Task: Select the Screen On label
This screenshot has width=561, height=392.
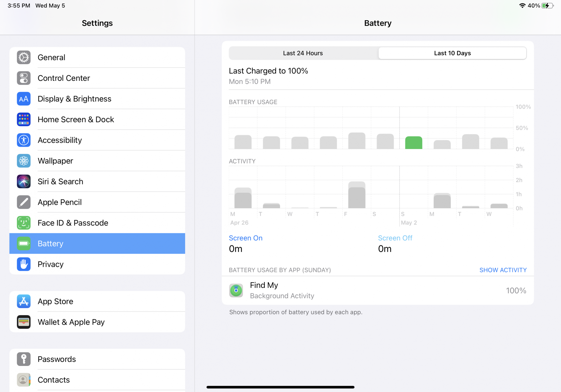Action: point(245,238)
